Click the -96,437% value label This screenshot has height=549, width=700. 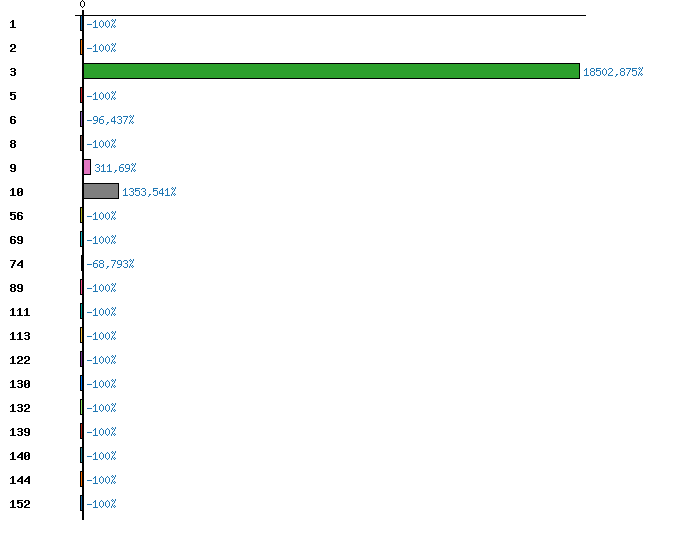coord(110,120)
